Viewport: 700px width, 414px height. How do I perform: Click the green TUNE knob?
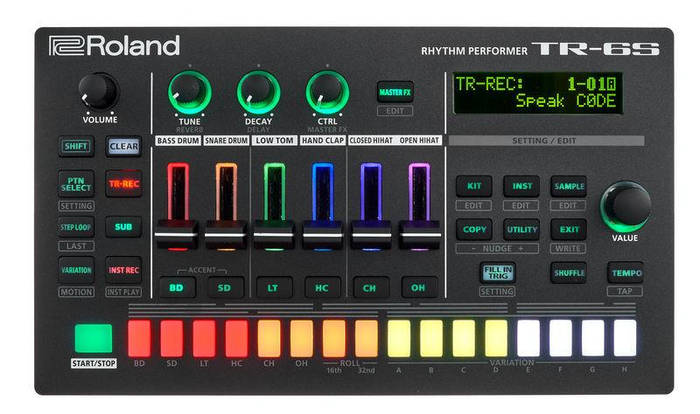coord(189,91)
